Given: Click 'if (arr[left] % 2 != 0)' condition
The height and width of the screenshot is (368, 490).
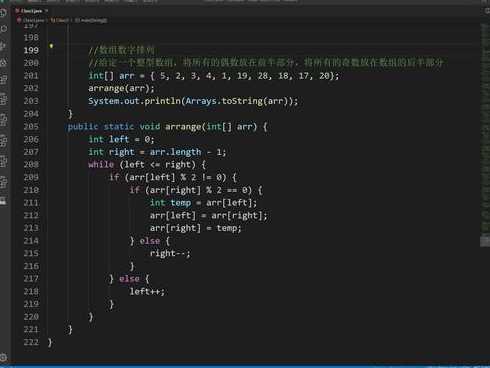Looking at the screenshot, I should coord(173,177).
